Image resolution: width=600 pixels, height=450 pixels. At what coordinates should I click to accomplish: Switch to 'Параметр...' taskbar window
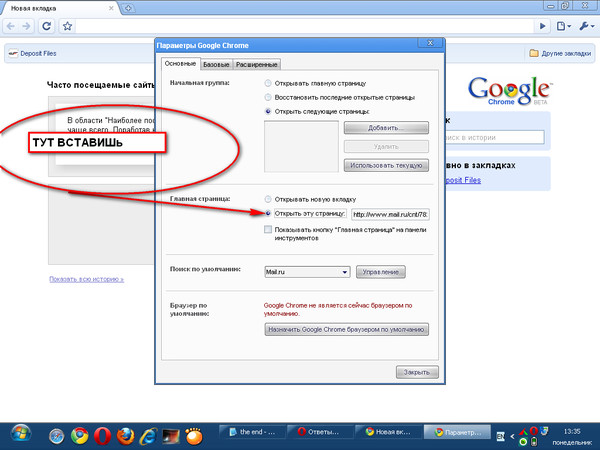[457, 432]
